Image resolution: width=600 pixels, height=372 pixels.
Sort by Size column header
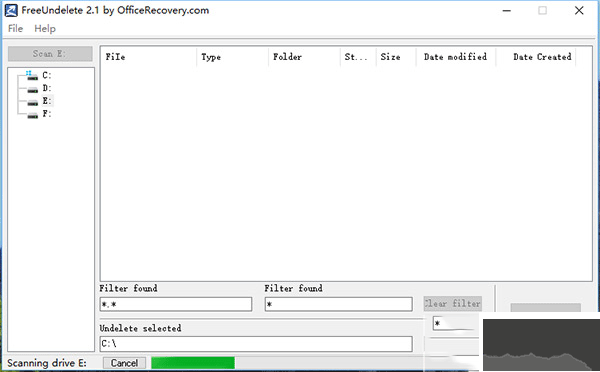tap(396, 57)
